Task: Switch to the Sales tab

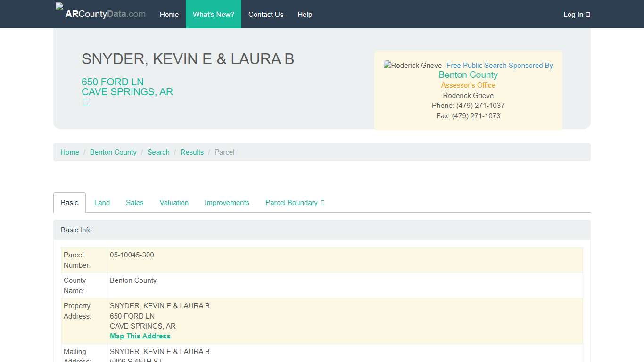Action: click(x=134, y=203)
